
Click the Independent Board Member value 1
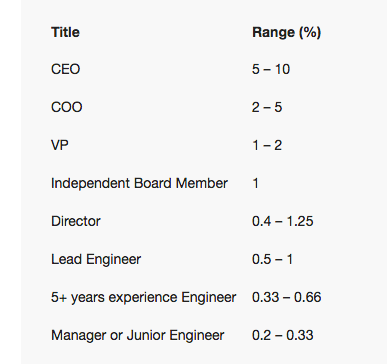click(x=256, y=183)
